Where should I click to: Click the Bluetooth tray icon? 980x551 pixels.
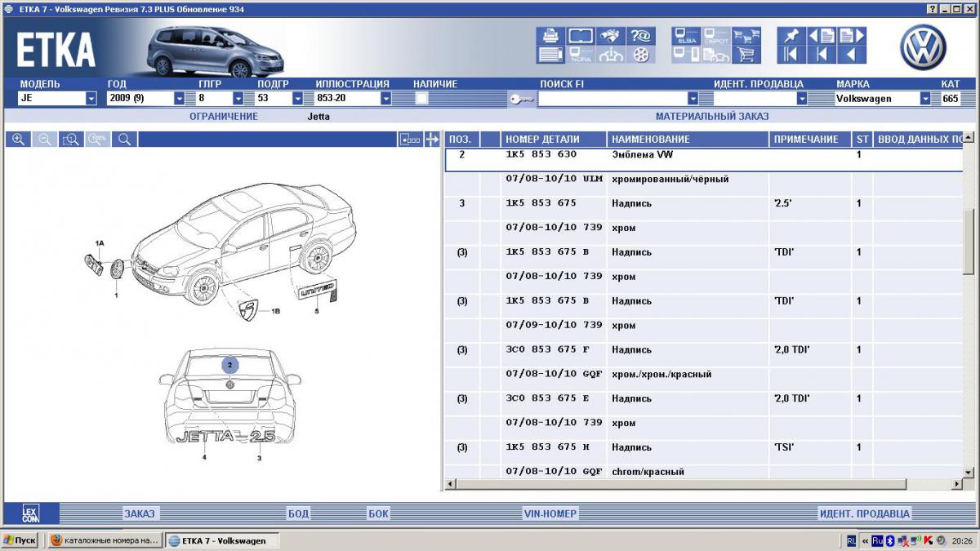click(x=890, y=540)
